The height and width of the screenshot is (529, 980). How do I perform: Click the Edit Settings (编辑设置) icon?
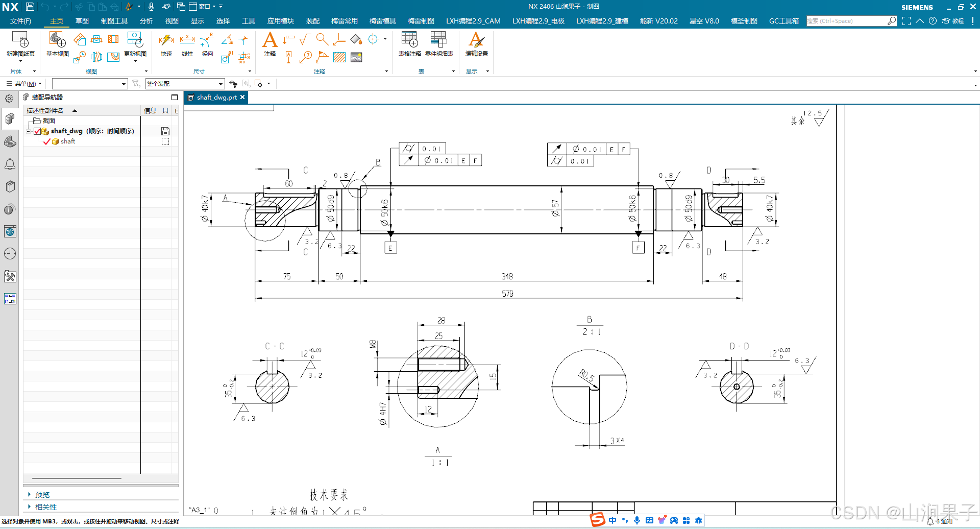click(x=477, y=39)
